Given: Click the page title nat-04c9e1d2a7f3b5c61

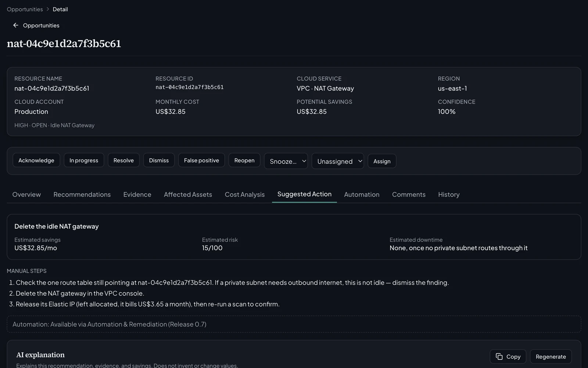Looking at the screenshot, I should coord(64,43).
